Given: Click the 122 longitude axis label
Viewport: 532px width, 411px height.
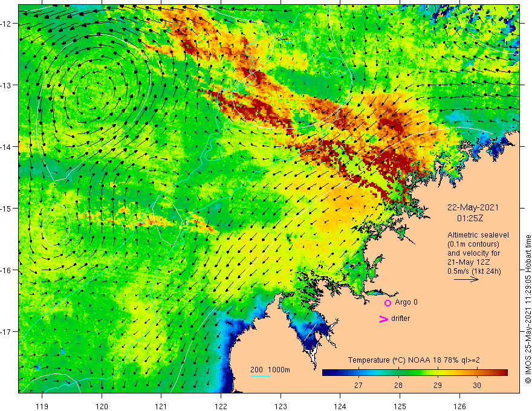Looking at the screenshot, I should point(221,406).
